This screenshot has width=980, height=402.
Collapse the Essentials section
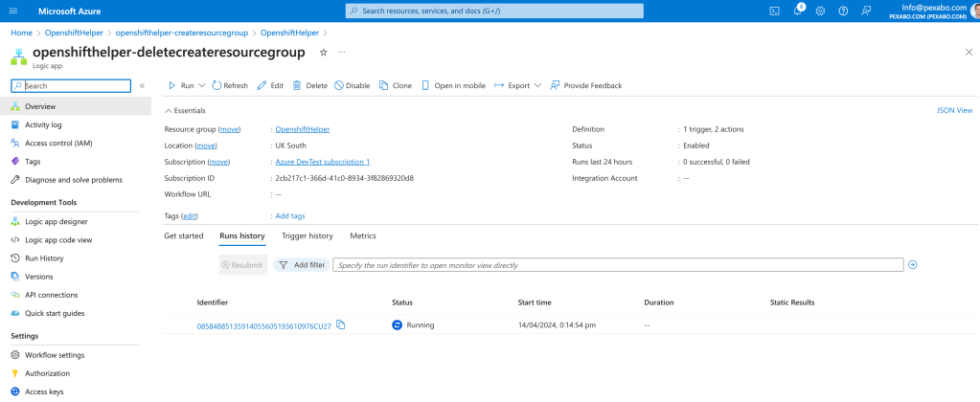(x=185, y=110)
